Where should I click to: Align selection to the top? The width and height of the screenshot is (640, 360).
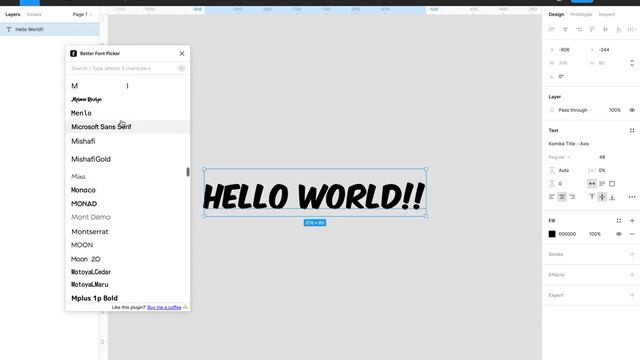click(592, 29)
